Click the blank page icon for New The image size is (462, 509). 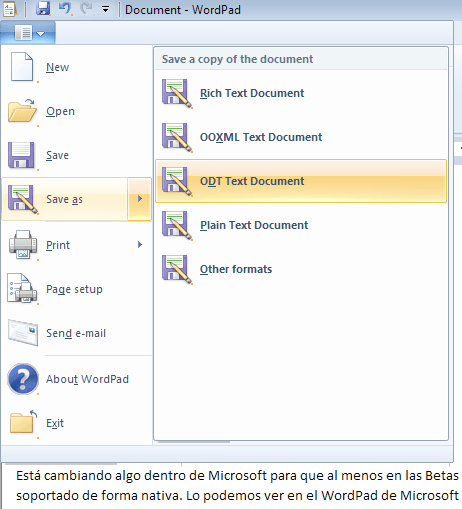[22, 67]
